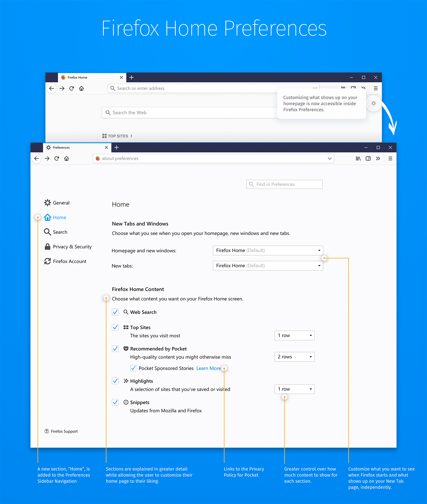Open Library in the Preferences window toolbar
427x504 pixels.
[x=358, y=158]
